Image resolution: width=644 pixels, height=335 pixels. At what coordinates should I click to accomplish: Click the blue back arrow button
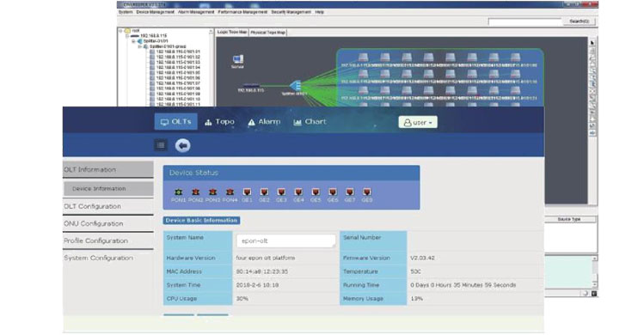point(183,145)
